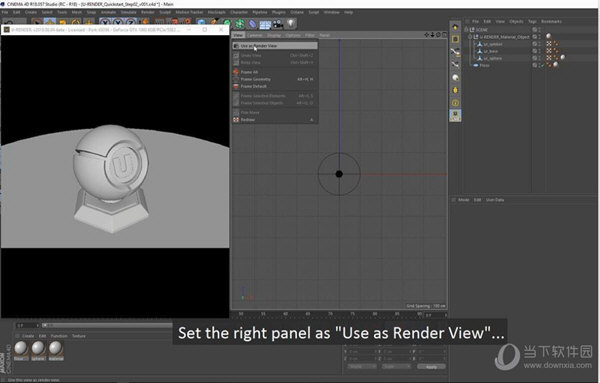Click the material tag on Floor row
This screenshot has height=383, width=600.
(x=556, y=65)
